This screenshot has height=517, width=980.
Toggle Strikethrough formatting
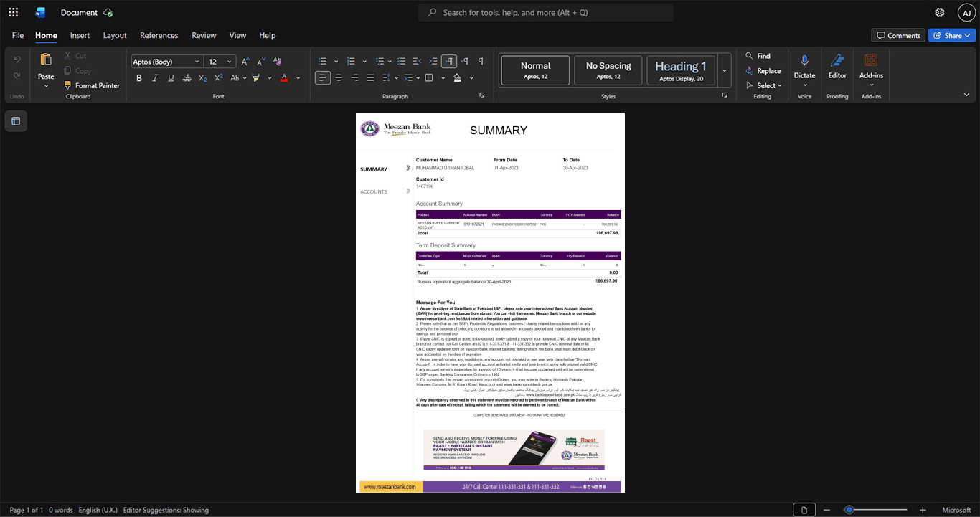click(187, 77)
